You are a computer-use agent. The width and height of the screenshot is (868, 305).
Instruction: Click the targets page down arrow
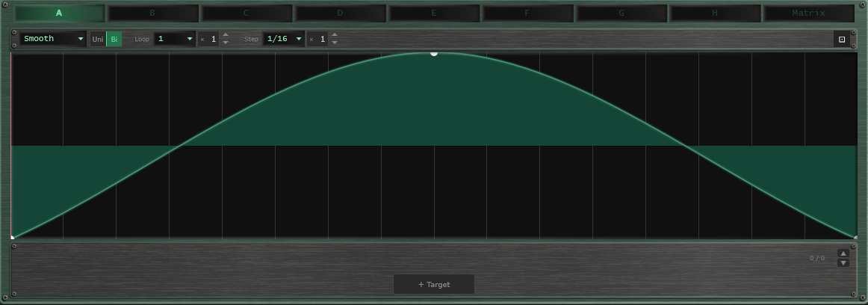pyautogui.click(x=843, y=262)
